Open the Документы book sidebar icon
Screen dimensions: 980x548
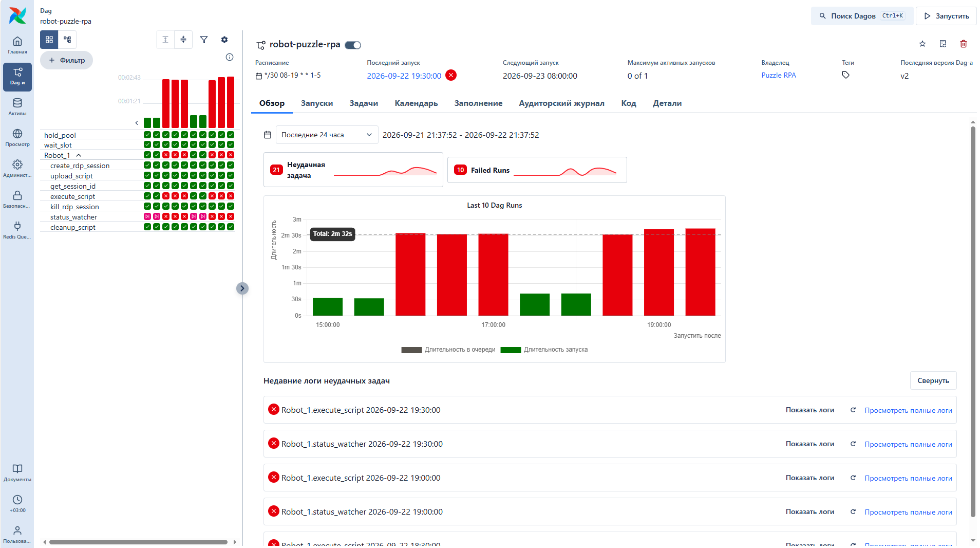click(17, 473)
